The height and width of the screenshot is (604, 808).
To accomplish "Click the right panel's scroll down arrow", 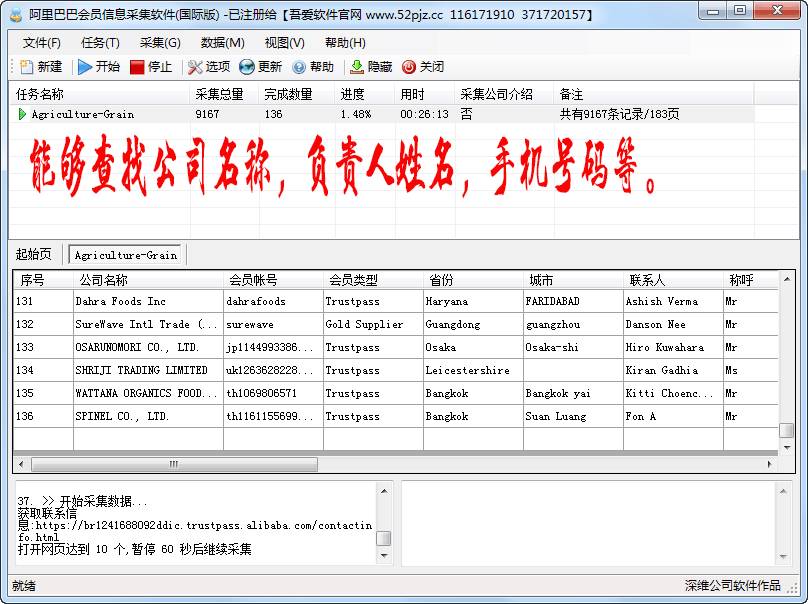I will pyautogui.click(x=783, y=557).
